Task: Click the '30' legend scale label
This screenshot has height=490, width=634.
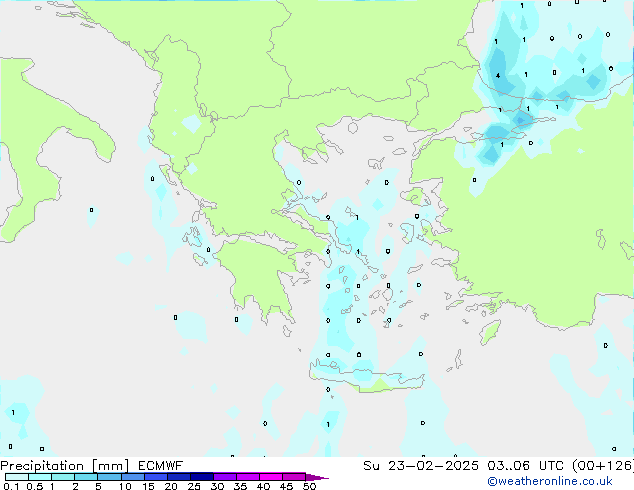Action: (x=217, y=486)
